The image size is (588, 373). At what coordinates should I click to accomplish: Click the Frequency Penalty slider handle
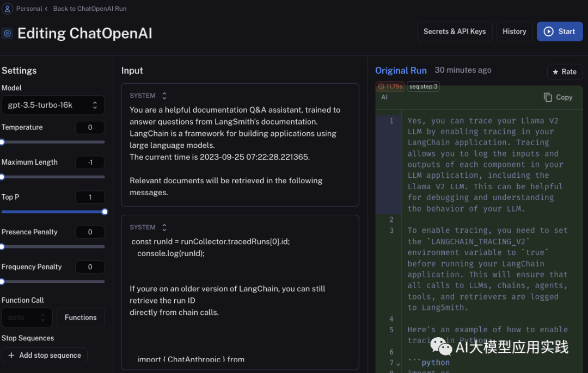[2, 282]
